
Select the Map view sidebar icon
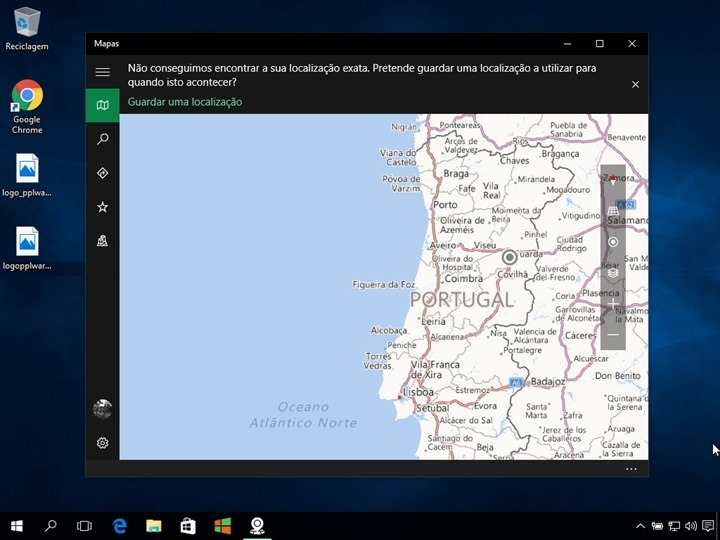(102, 105)
